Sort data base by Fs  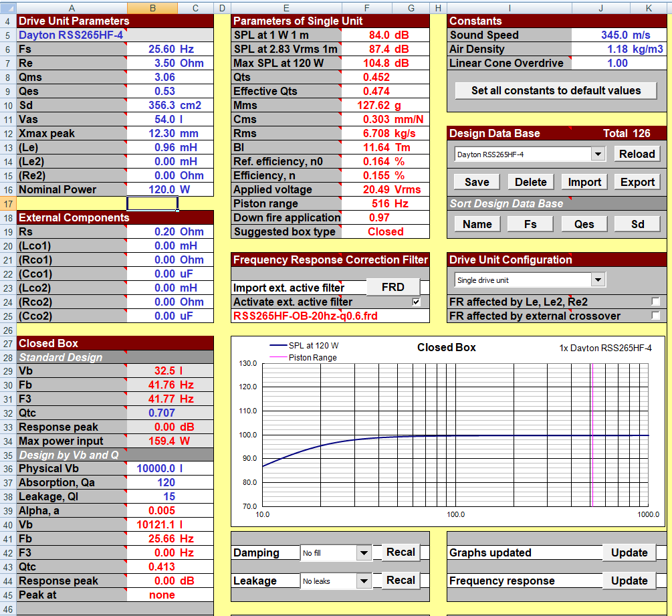click(530, 224)
